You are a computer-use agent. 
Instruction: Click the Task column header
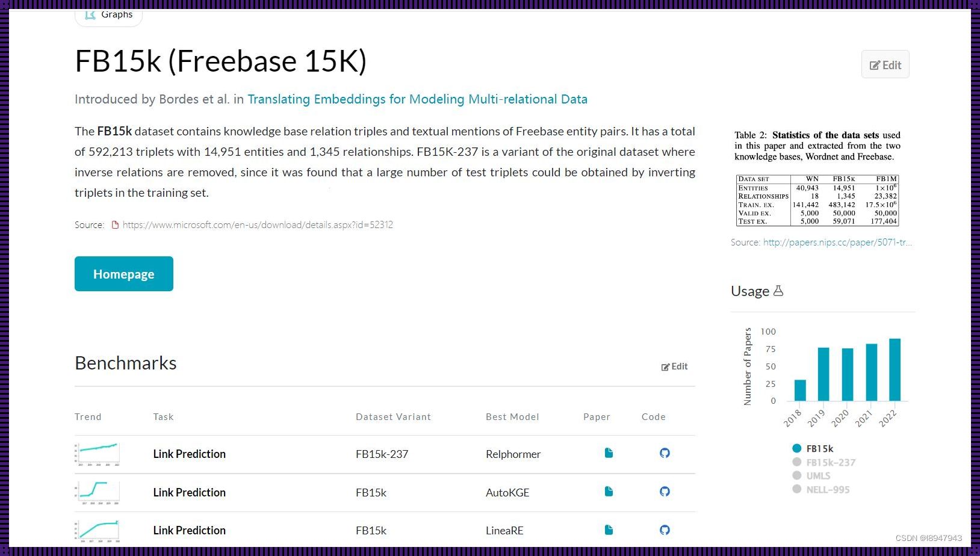pyautogui.click(x=163, y=417)
